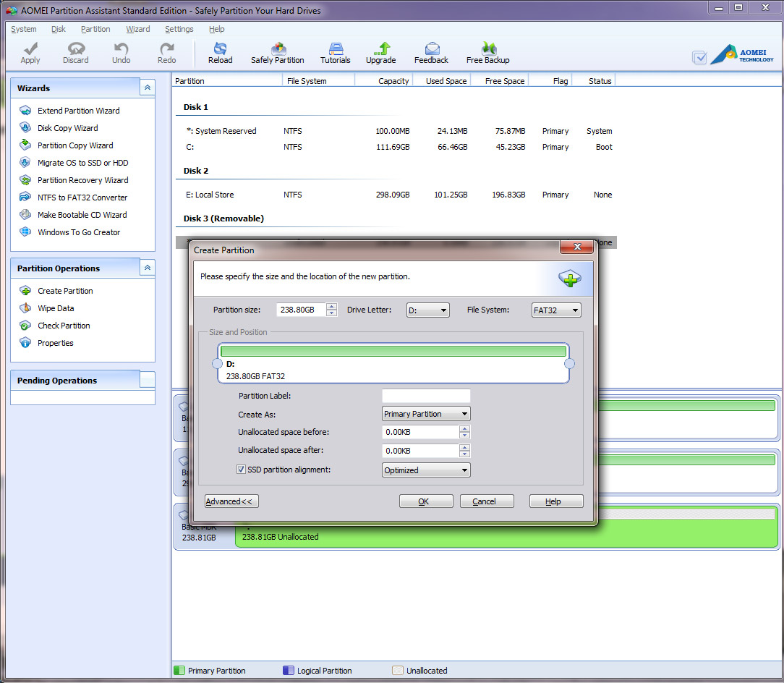The image size is (784, 683).
Task: Open the File System FAT32 dropdown
Action: click(x=556, y=310)
